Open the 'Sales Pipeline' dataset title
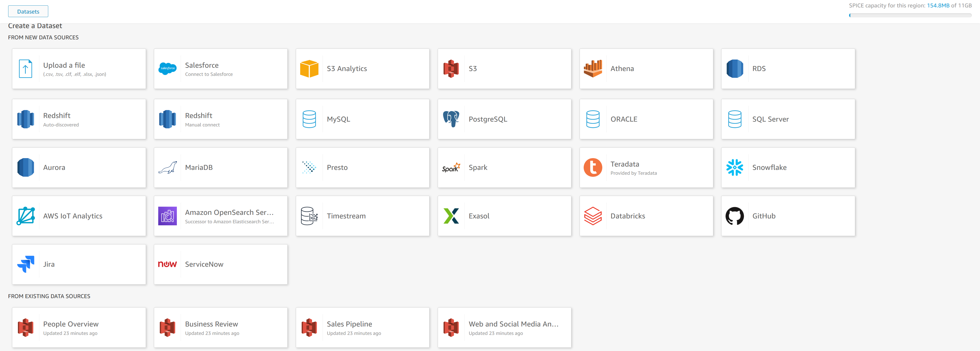This screenshot has width=980, height=351. (349, 324)
